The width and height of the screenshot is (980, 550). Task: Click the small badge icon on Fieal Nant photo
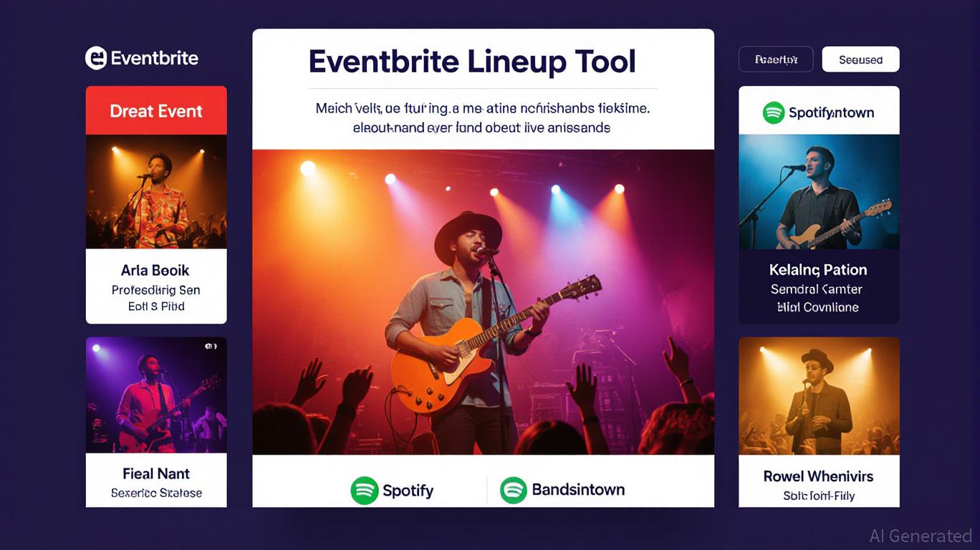click(x=211, y=346)
